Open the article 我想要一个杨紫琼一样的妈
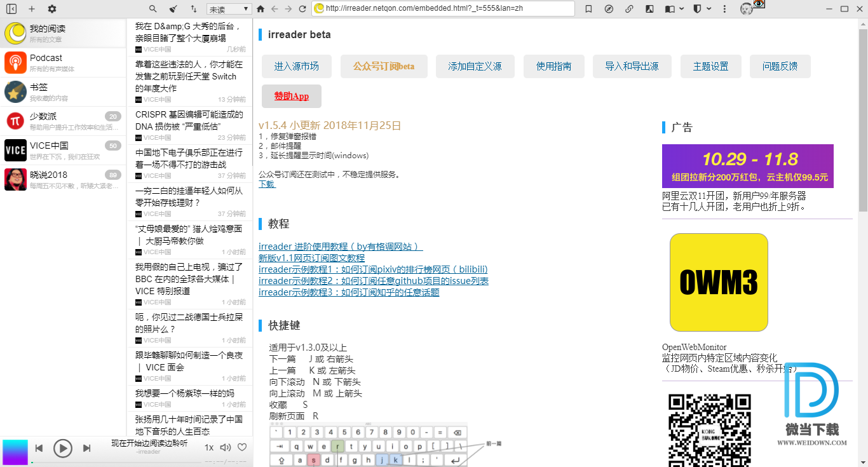Screen dimensions: 868x467 coord(190,398)
